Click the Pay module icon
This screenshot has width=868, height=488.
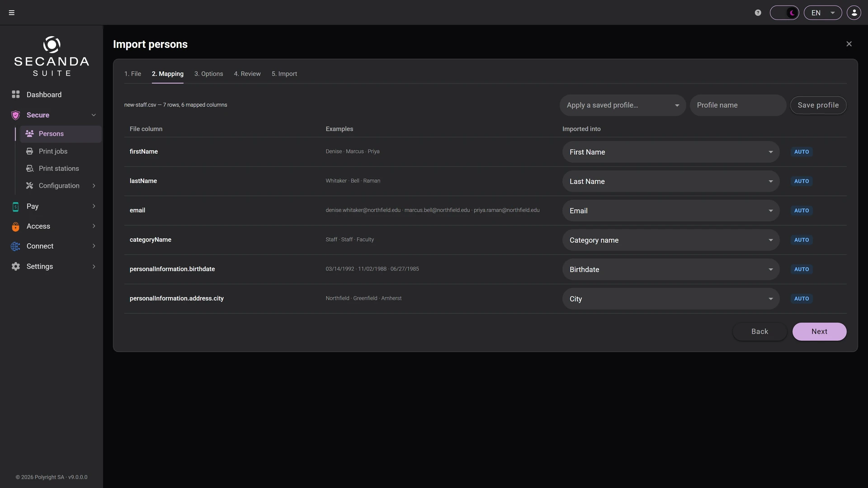pyautogui.click(x=16, y=206)
